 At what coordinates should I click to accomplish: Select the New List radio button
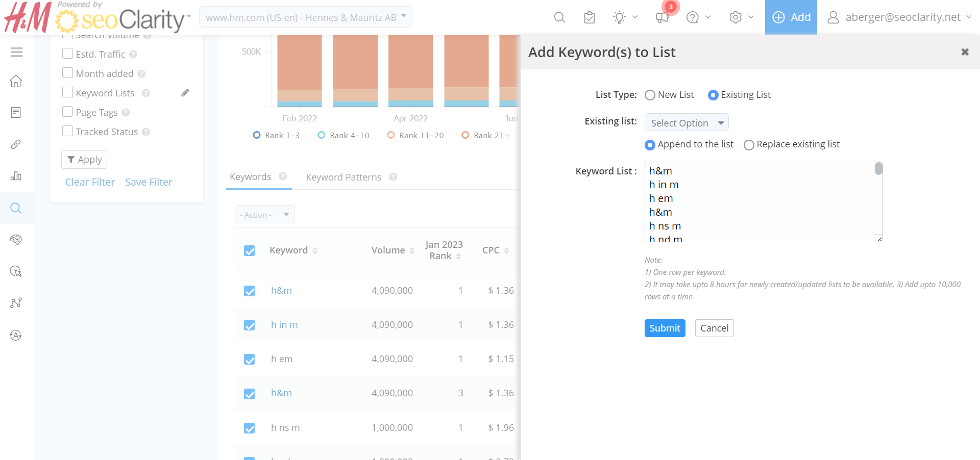tap(650, 95)
